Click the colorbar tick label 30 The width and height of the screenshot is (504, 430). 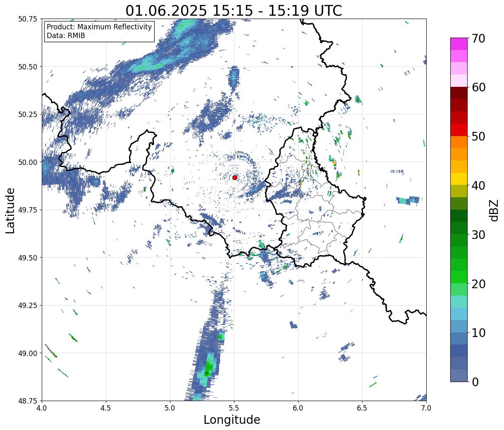point(478,235)
